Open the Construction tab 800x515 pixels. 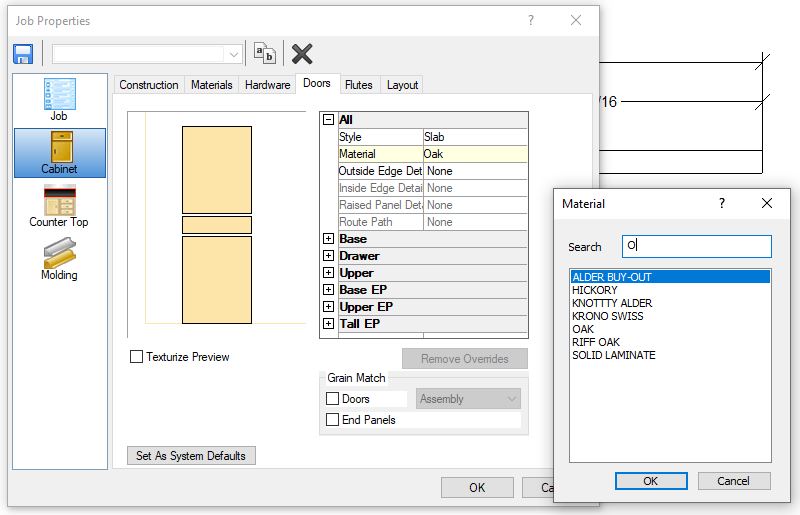point(149,85)
